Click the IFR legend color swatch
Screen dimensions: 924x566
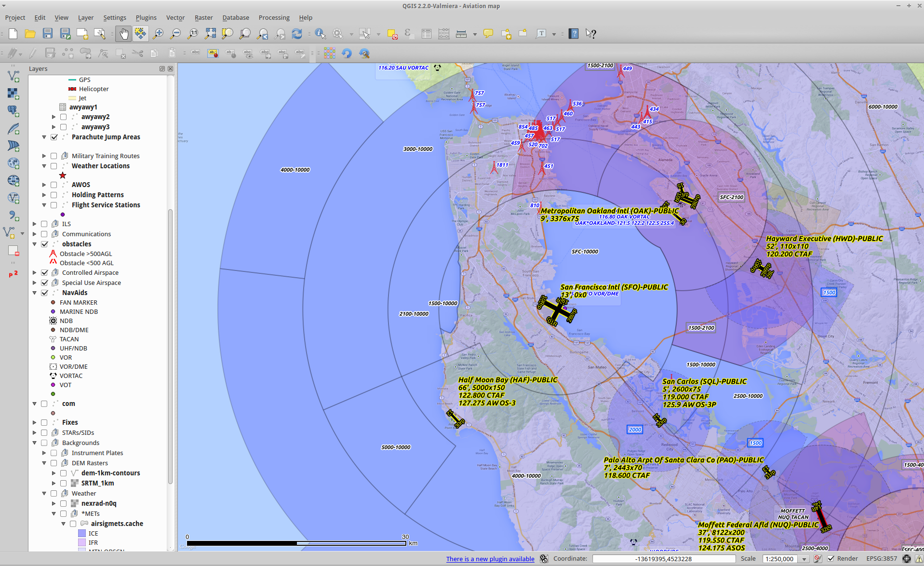(82, 542)
